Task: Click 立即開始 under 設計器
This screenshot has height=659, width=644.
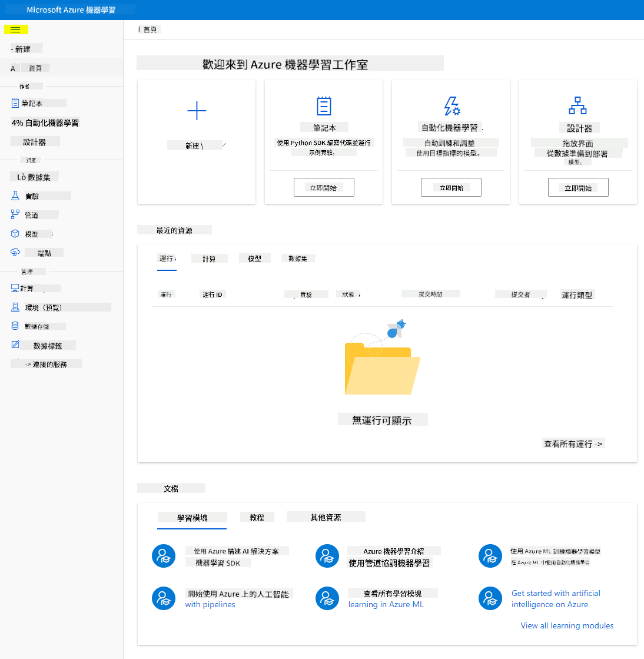Action: [x=578, y=187]
